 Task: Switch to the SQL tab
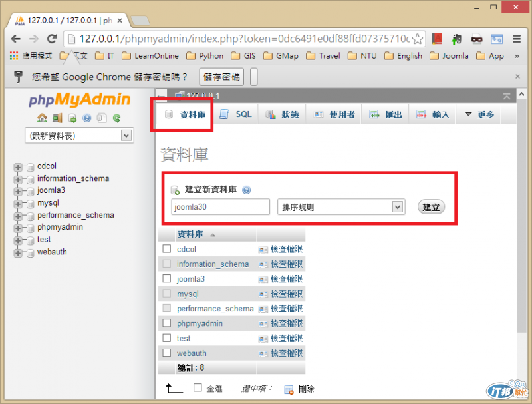pyautogui.click(x=235, y=114)
